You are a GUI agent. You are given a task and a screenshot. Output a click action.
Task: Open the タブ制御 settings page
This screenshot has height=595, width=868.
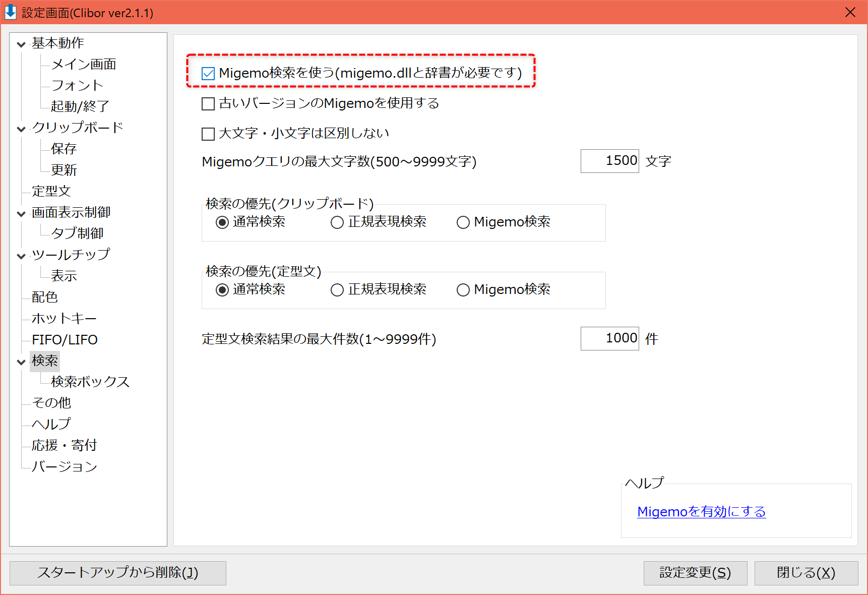coord(77,233)
